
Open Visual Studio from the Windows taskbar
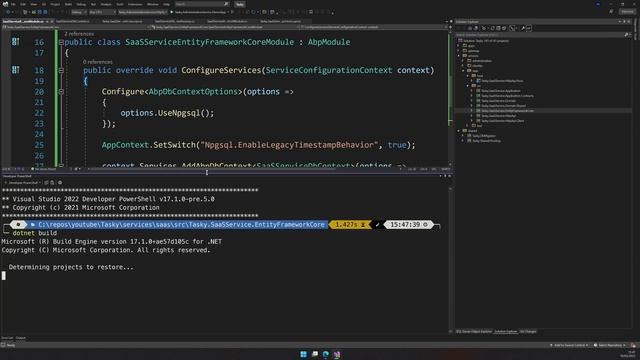point(337,354)
